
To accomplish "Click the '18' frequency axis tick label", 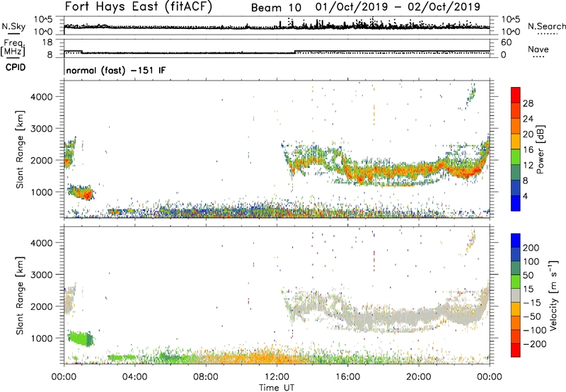I will 47,42.
